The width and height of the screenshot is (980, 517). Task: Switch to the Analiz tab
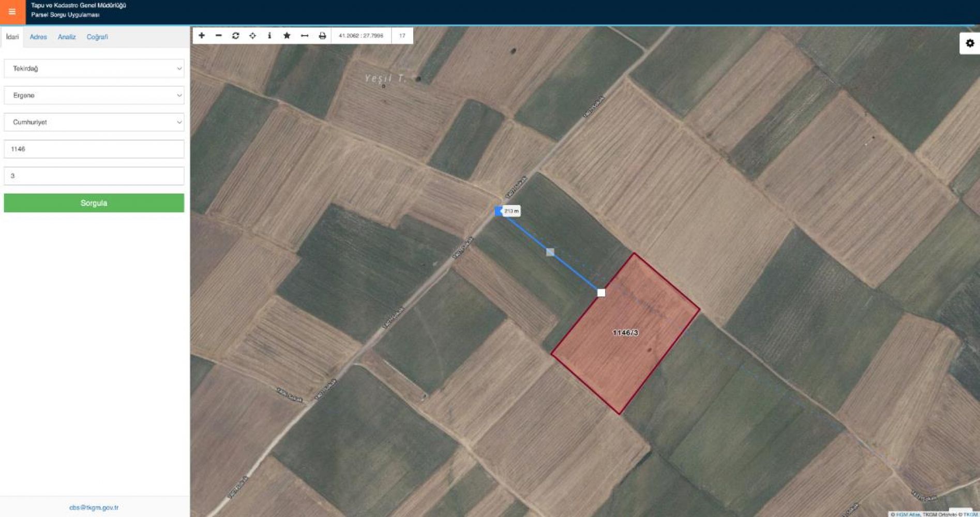pyautogui.click(x=67, y=37)
